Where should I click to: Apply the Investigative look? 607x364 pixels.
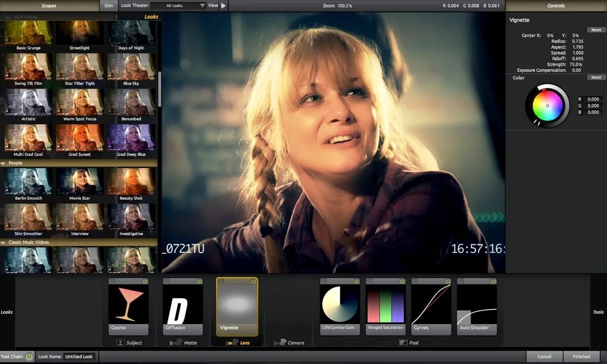coord(131,220)
